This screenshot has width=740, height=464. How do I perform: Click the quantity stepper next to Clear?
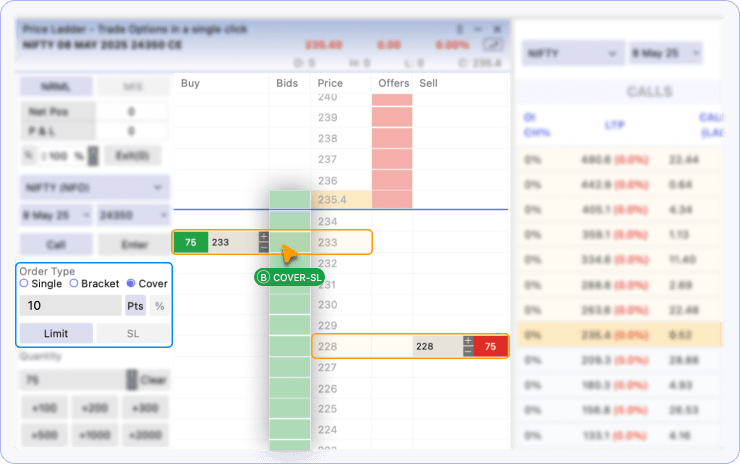click(x=131, y=380)
